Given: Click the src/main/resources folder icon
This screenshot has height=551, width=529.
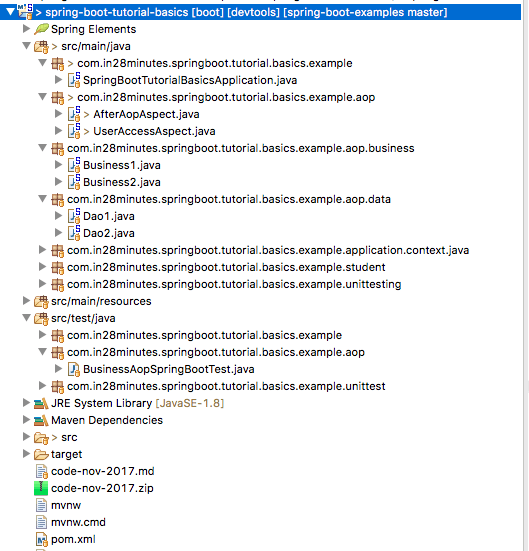Looking at the screenshot, I should (x=41, y=302).
